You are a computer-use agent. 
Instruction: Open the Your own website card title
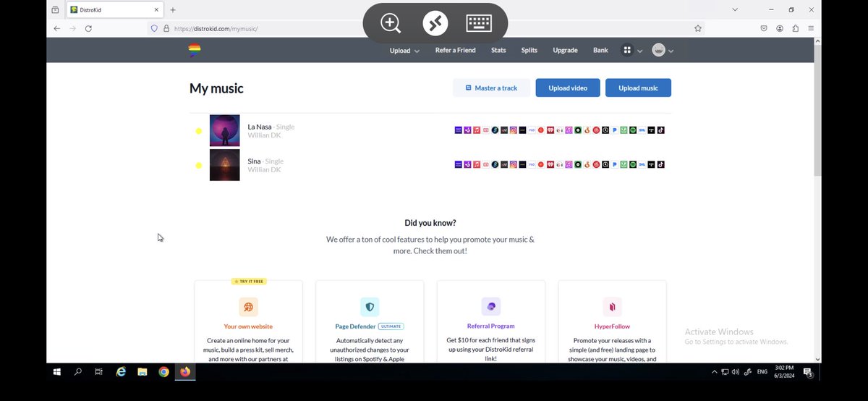(248, 326)
